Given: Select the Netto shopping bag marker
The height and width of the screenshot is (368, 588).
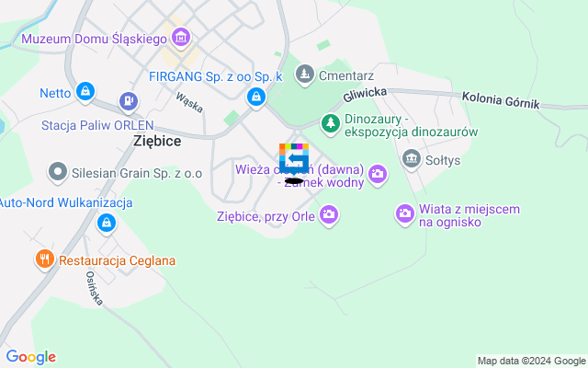Looking at the screenshot, I should [x=85, y=92].
